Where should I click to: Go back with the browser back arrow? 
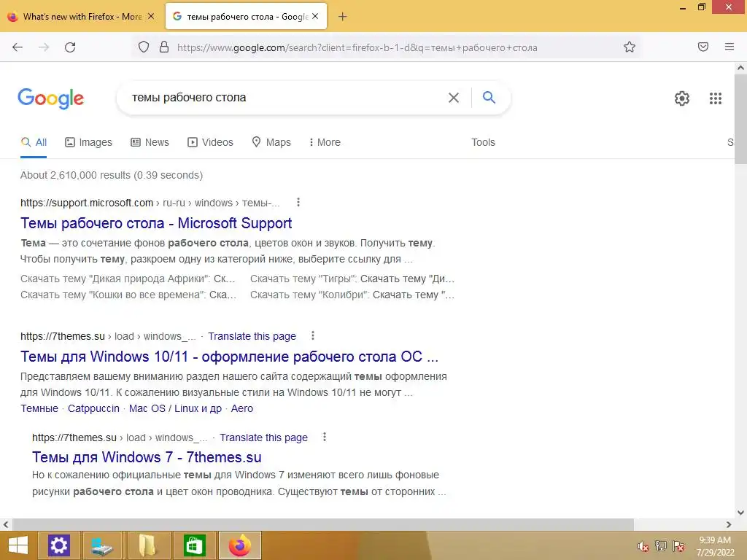click(x=18, y=47)
